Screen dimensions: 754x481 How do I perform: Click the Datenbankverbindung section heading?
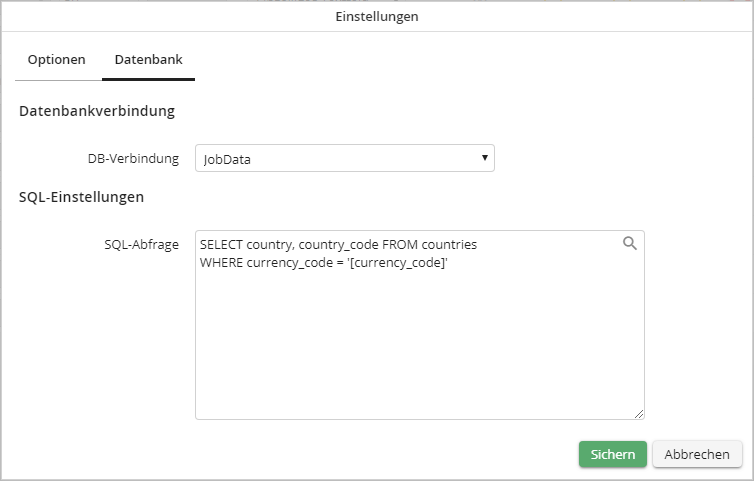tap(97, 111)
